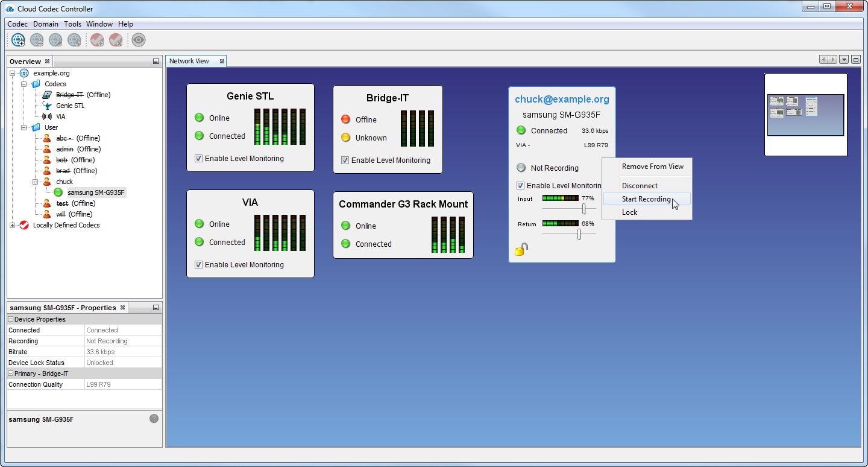Choose Disconnect in the context menu

640,185
